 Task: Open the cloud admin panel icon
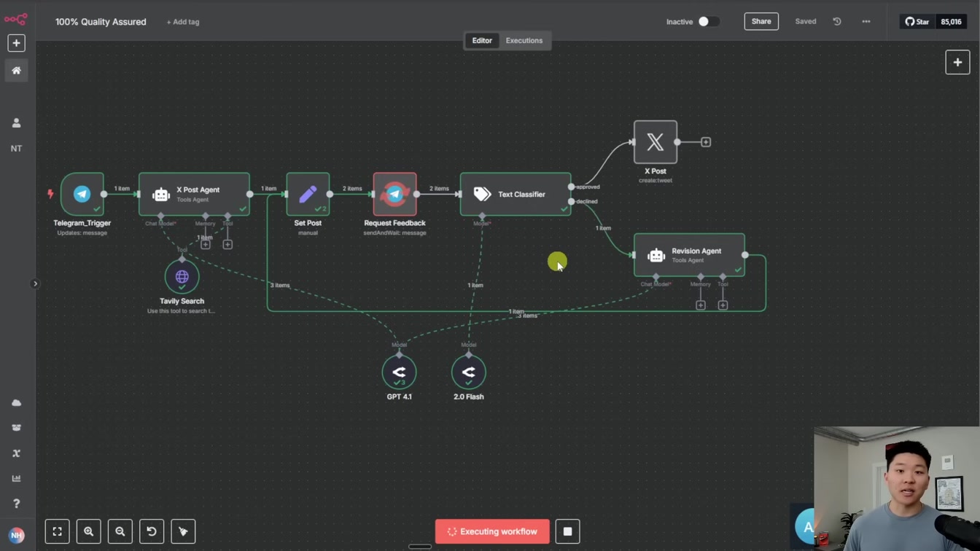point(16,403)
